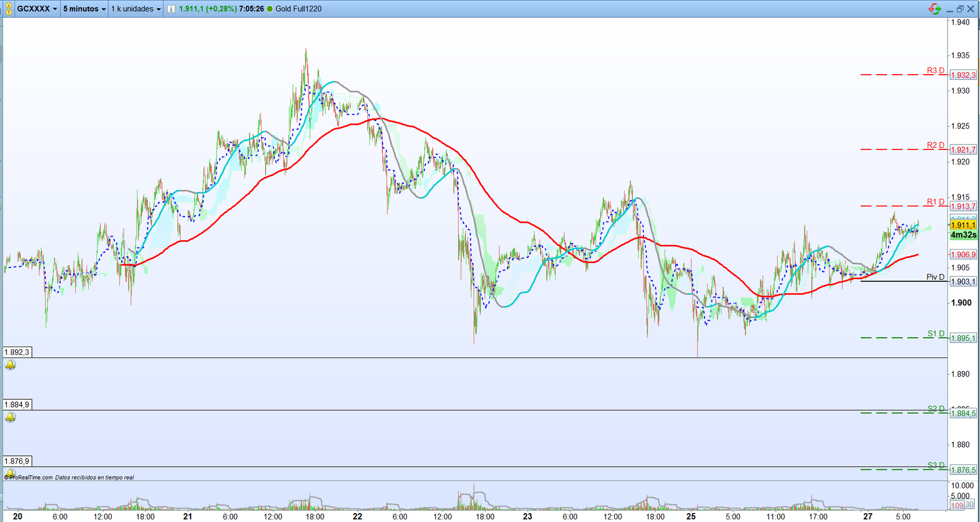Click date 21 on time axis

click(x=187, y=516)
